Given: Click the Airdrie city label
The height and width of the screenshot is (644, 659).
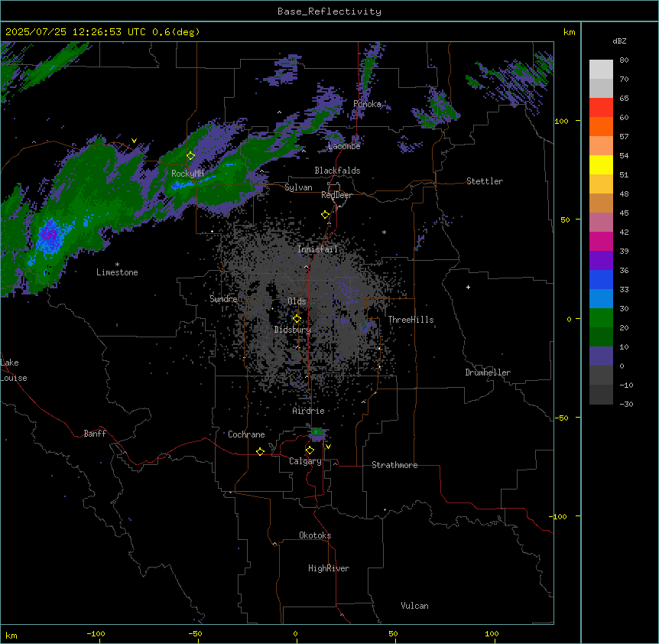Looking at the screenshot, I should point(308,411).
